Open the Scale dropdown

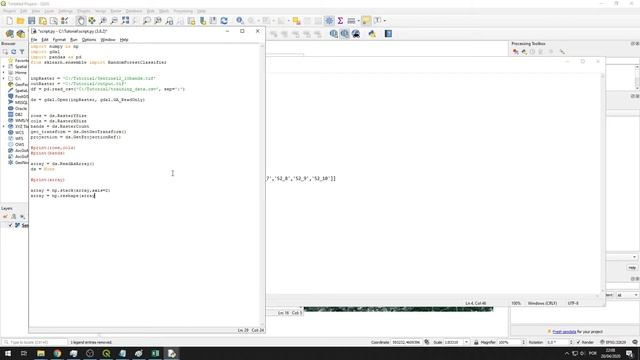tap(467, 342)
